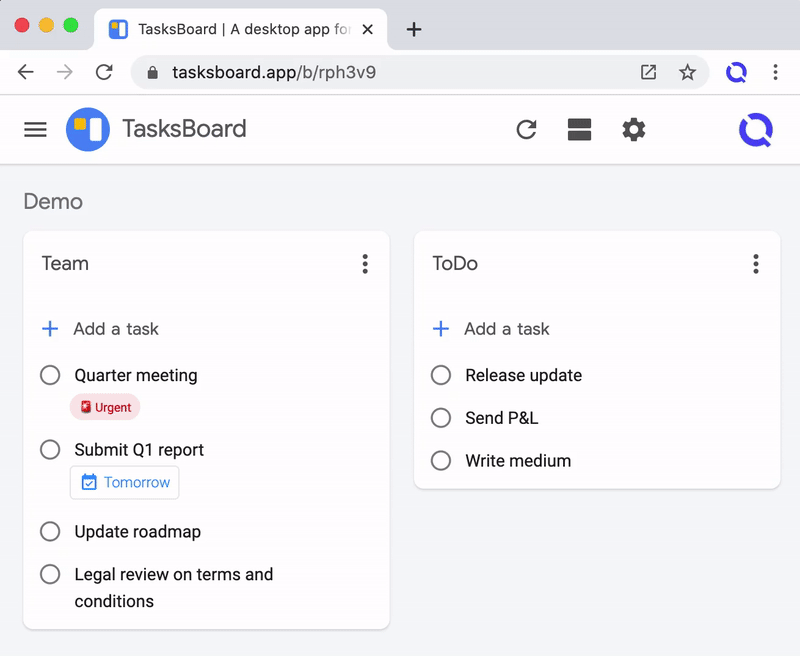Bookmark this page with the star icon

click(x=687, y=72)
